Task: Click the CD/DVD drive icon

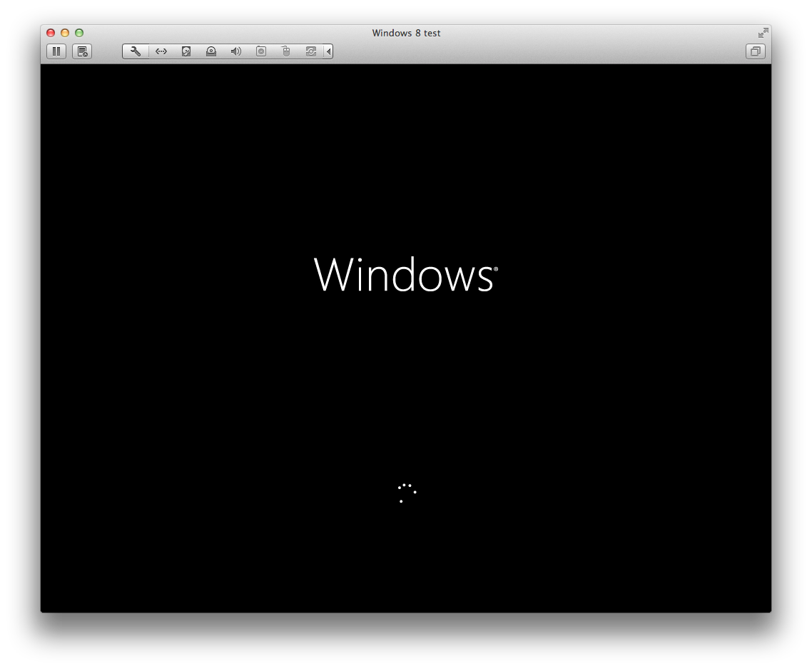Action: 211,51
